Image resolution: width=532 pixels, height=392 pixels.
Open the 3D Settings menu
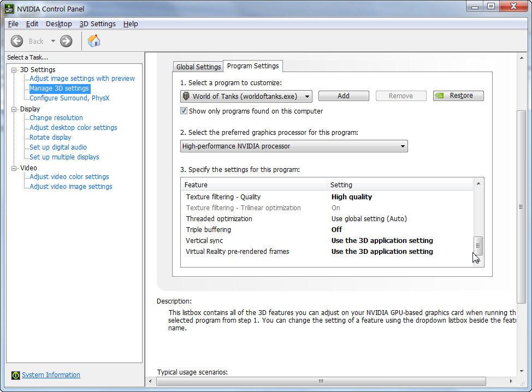coord(97,24)
